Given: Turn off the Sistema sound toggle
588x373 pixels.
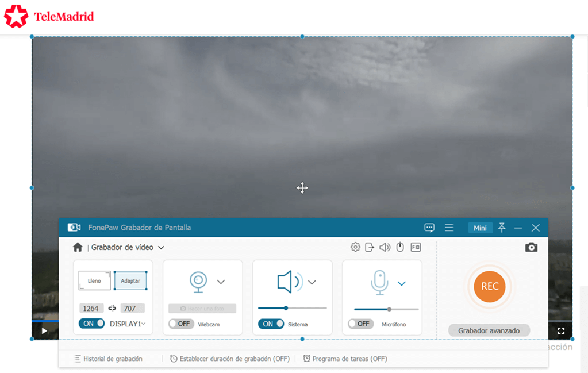Looking at the screenshot, I should [271, 324].
